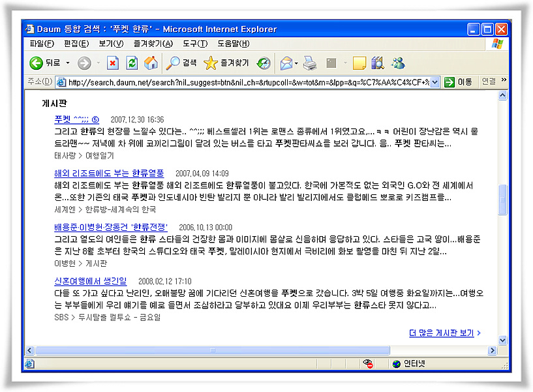Click the vertical scrollbar up arrow
This screenshot has height=392, width=533.
503,95
